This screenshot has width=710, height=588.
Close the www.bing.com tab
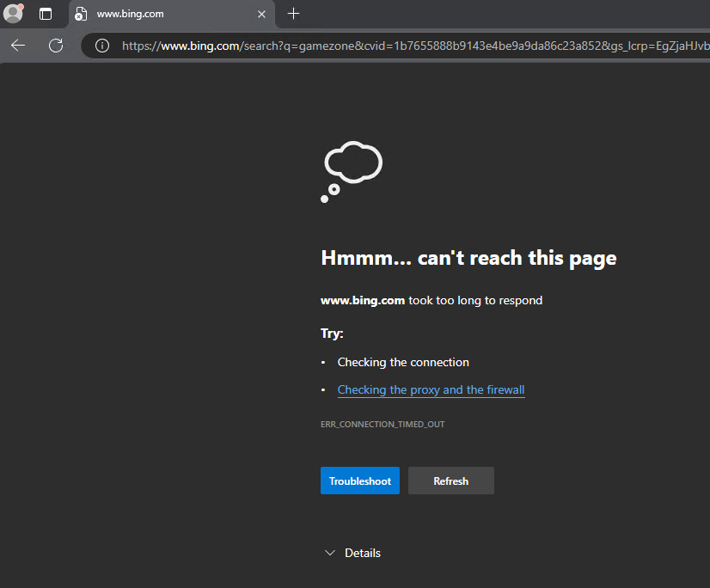(261, 14)
